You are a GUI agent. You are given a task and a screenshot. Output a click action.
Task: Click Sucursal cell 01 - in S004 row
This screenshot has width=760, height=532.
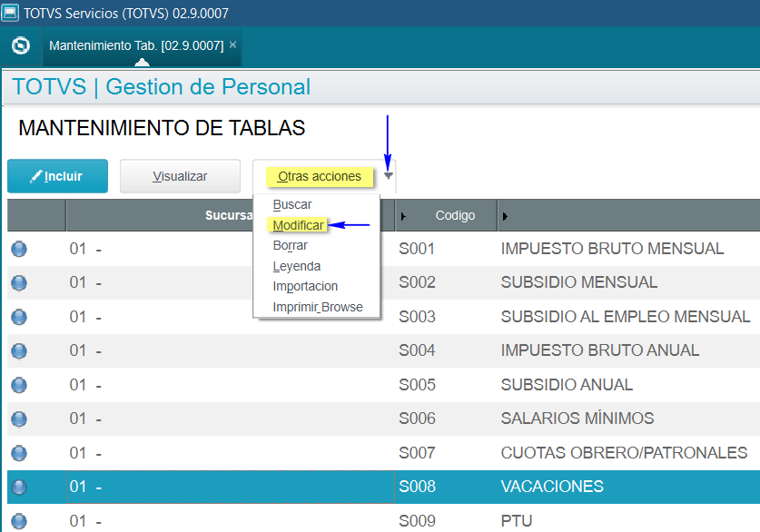231,350
